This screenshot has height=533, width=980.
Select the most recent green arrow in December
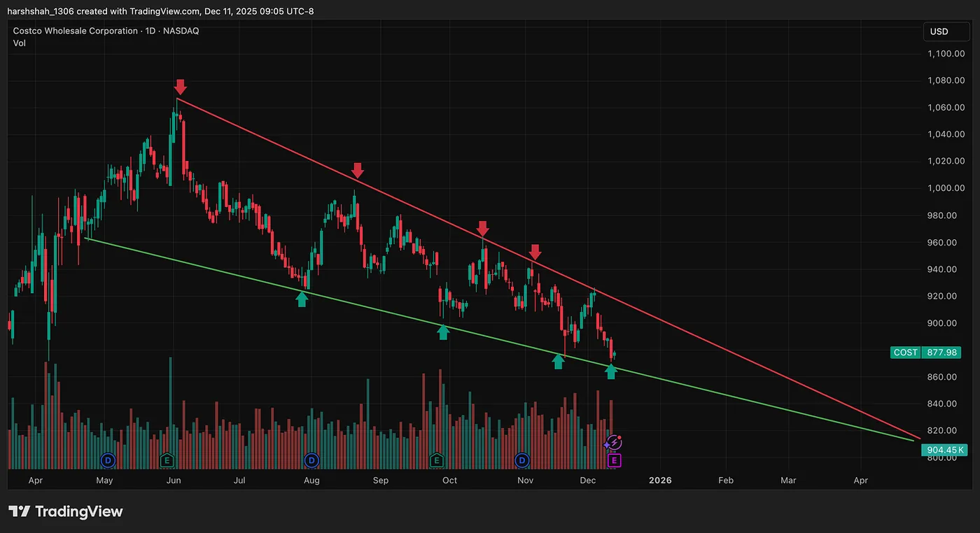610,371
